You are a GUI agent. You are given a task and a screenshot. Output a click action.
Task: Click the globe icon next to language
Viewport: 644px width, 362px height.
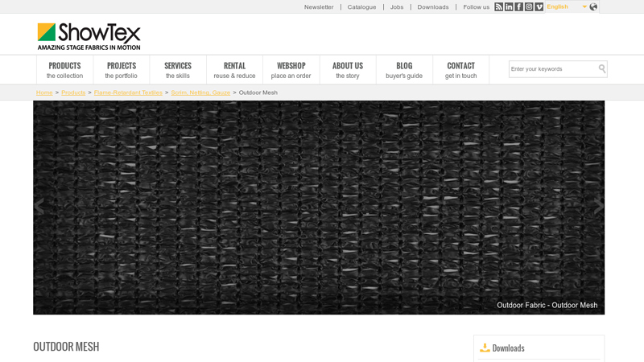click(x=593, y=7)
